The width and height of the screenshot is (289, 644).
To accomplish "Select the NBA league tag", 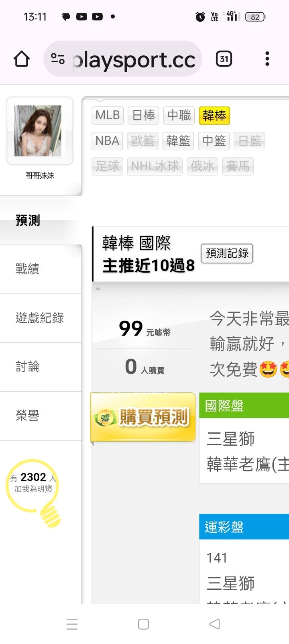I will click(x=108, y=141).
